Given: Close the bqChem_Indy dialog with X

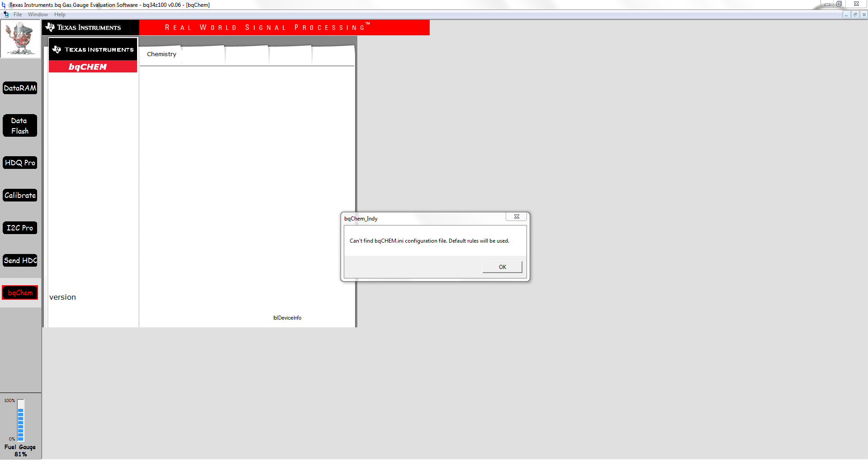Looking at the screenshot, I should coord(517,216).
